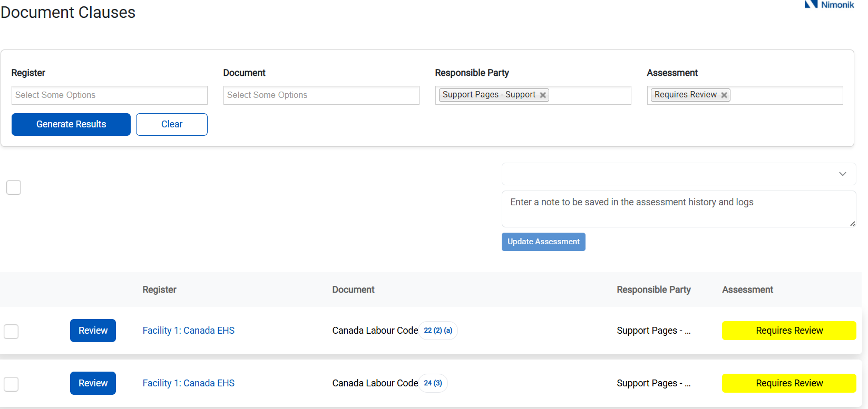
Task: Expand the assessment status dropdown
Action: point(679,174)
